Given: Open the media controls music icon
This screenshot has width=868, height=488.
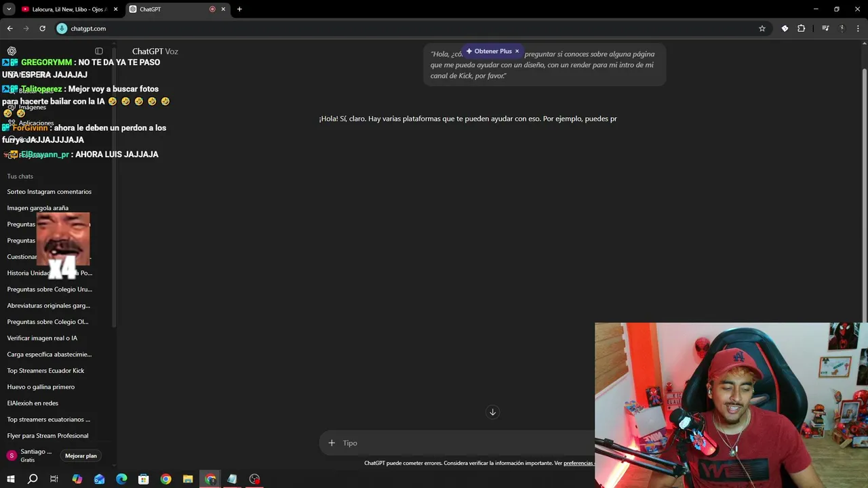Looking at the screenshot, I should (825, 28).
